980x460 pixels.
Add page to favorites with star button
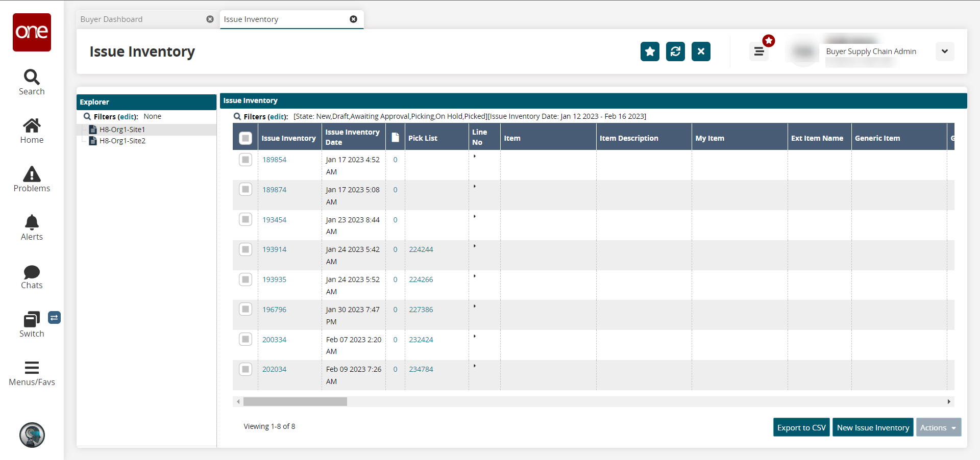[650, 52]
